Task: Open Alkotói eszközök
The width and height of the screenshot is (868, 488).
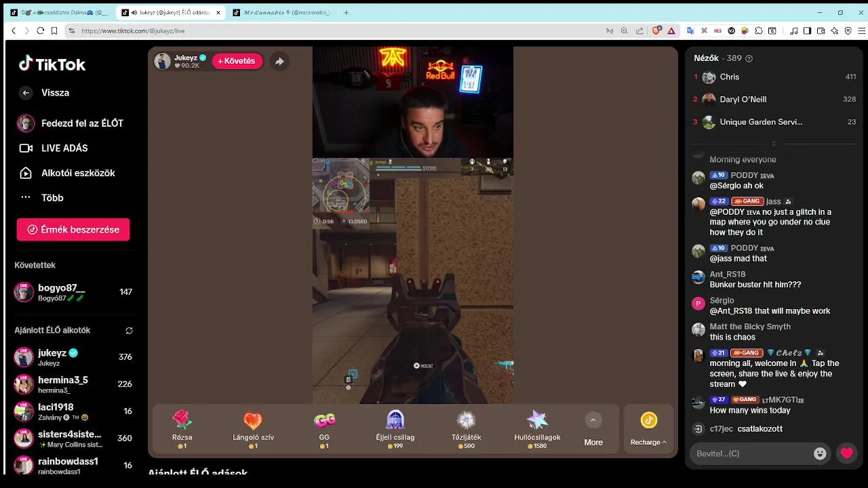Action: click(66, 173)
